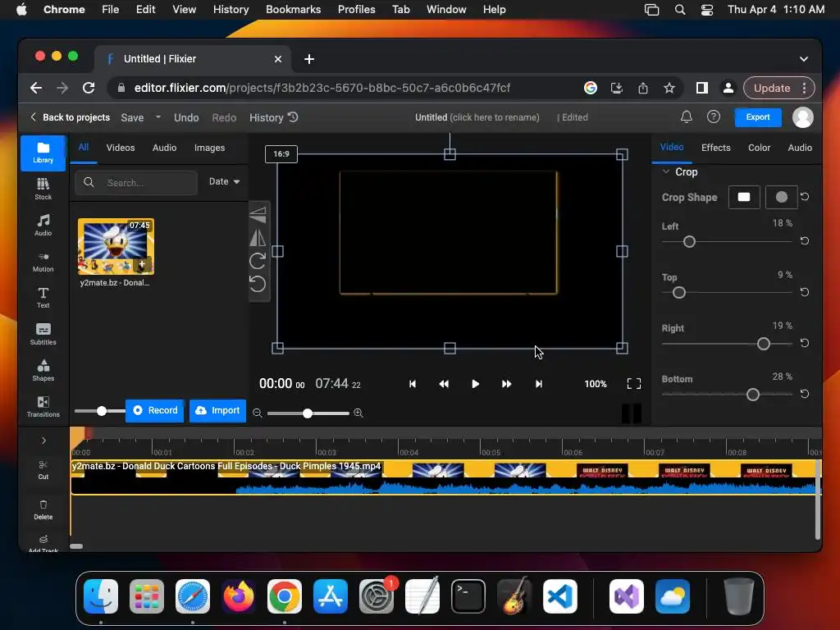Reset the Crop Shape
Image resolution: width=840 pixels, height=630 pixels.
coord(804,197)
